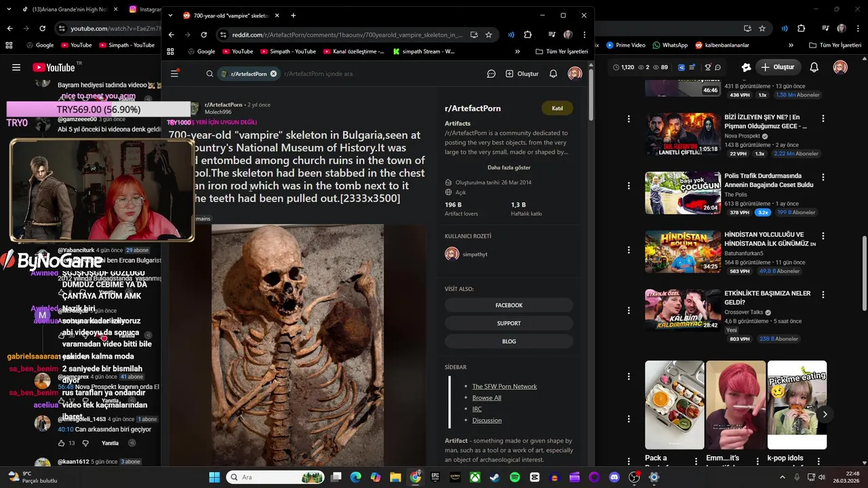Open media control icon in Reddit window
The image size is (868, 488).
pos(553,35)
